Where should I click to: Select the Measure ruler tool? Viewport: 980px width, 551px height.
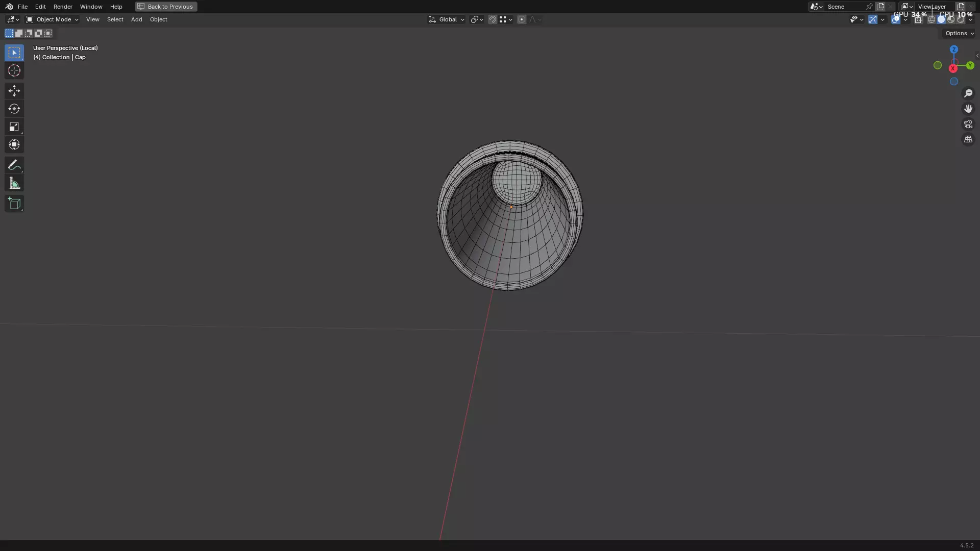point(14,183)
